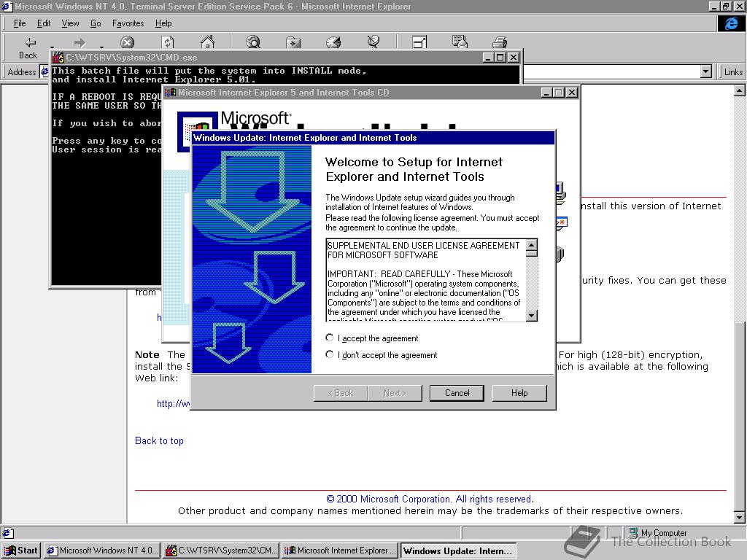Click the IE 5 Tools CD window title icon
The width and height of the screenshot is (747, 560).
(171, 93)
